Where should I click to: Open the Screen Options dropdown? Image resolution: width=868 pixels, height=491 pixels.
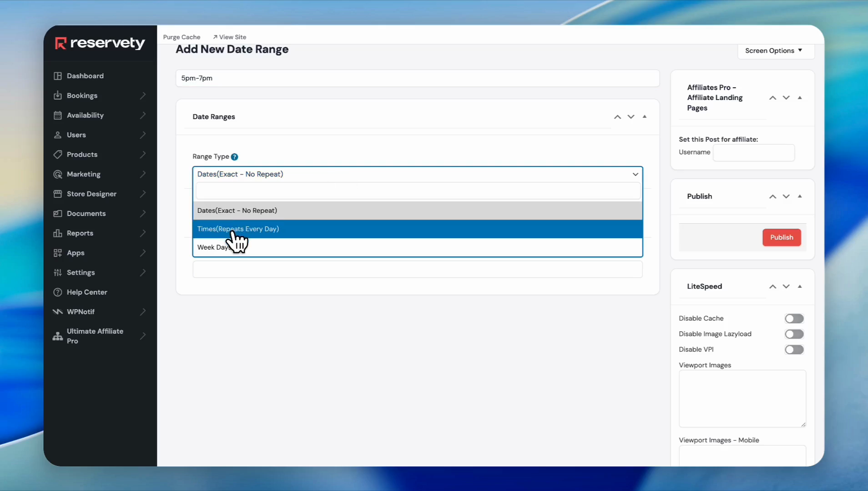coord(773,51)
